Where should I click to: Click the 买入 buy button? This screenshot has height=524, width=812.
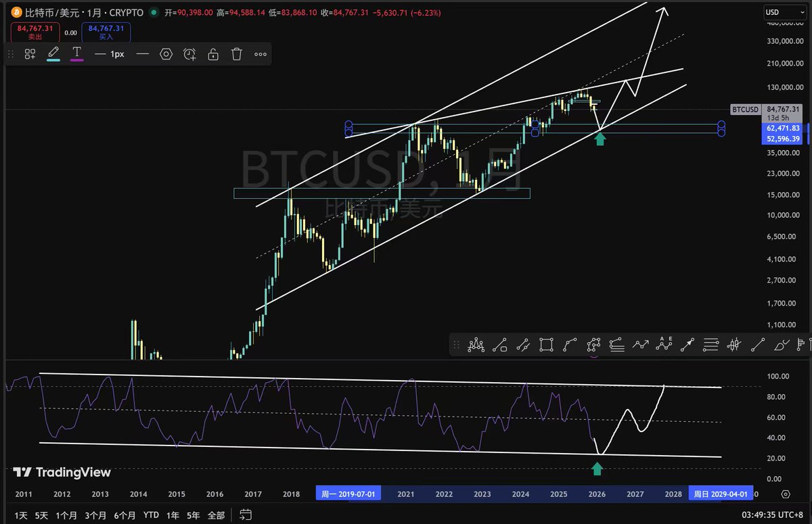click(106, 30)
